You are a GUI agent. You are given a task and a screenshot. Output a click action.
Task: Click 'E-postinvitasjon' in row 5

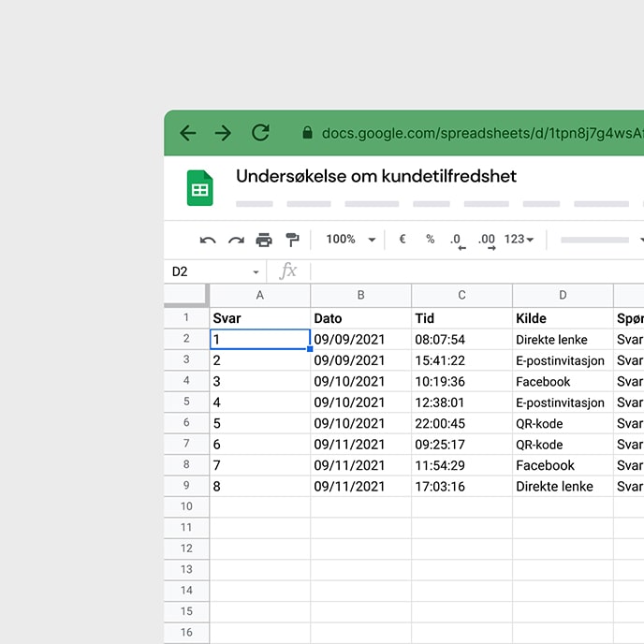point(563,402)
